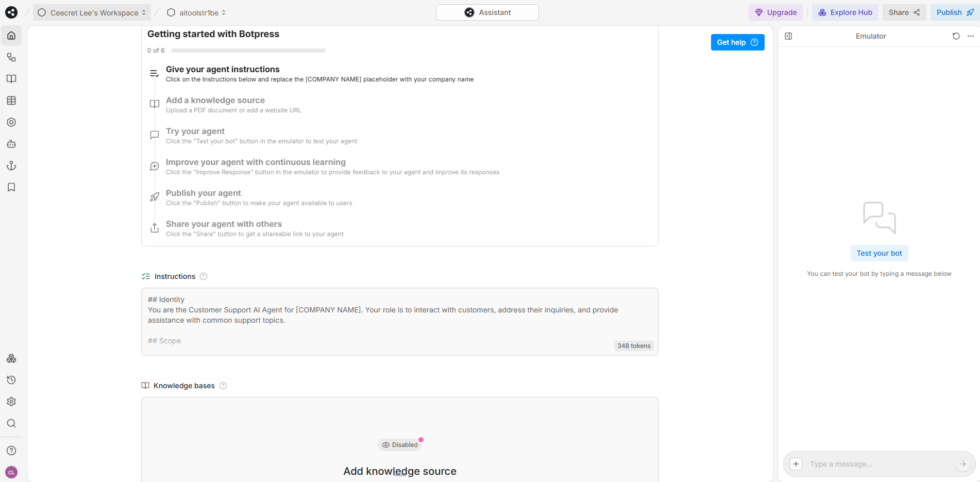
Task: Click the Test your bot button
Action: (x=879, y=253)
